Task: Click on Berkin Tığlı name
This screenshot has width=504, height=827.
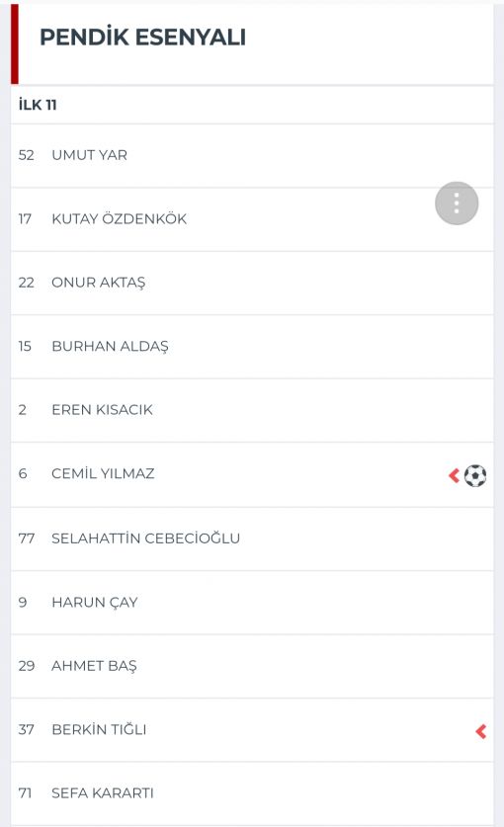Action: point(99,729)
